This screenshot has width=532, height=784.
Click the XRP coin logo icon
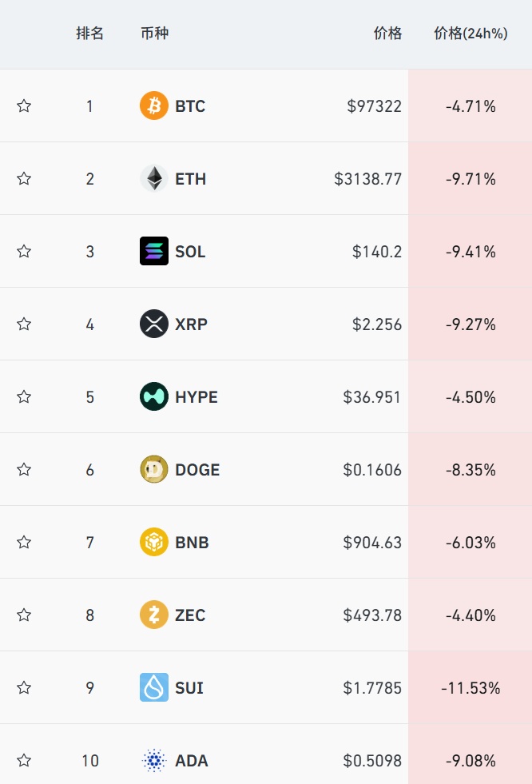tap(153, 324)
